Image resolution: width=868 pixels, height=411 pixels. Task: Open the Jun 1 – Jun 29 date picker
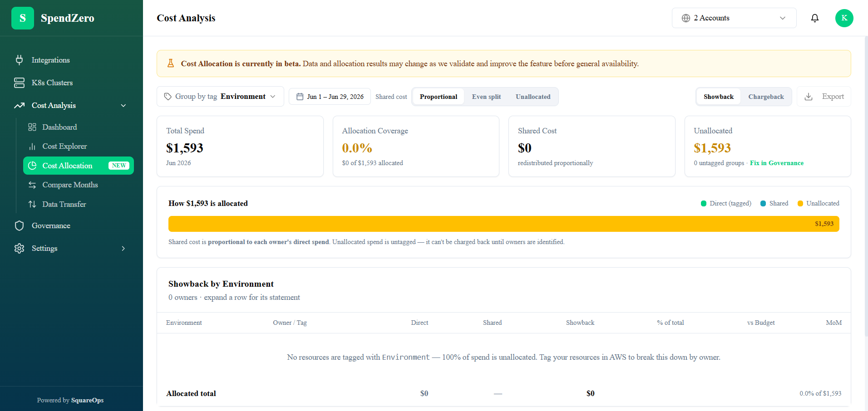(330, 97)
